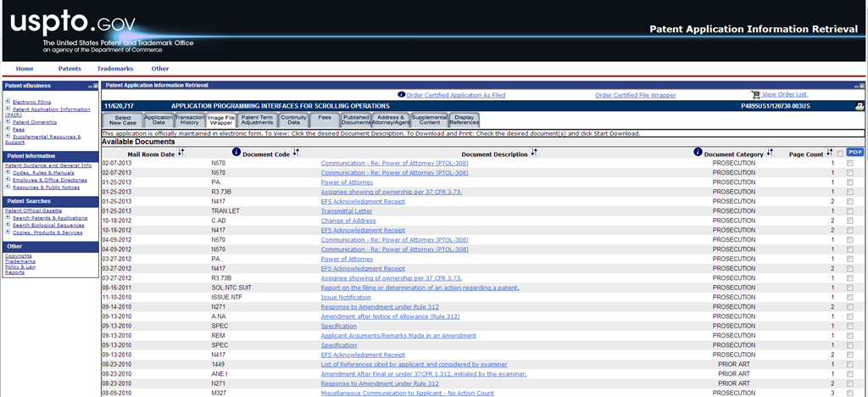Screen dimensions: 868x397
Task: Check the box for Transmittal Letter row
Action: point(849,211)
